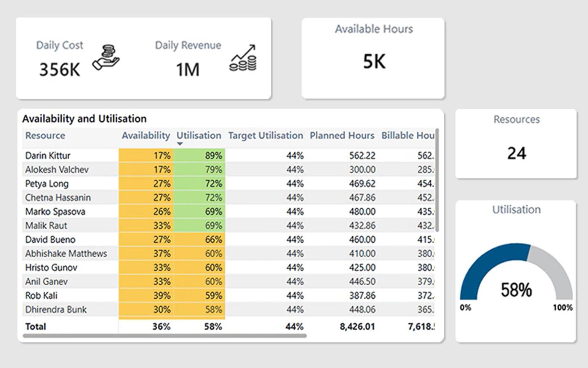The width and height of the screenshot is (588, 368).
Task: Click the Daily Revenue growth chart icon
Action: click(243, 58)
